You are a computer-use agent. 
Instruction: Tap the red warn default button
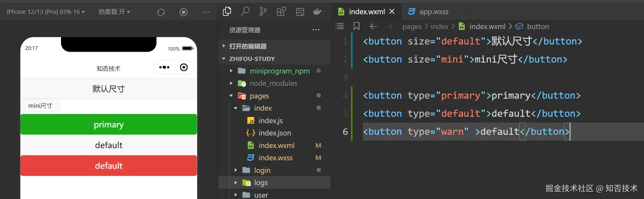coord(109,165)
